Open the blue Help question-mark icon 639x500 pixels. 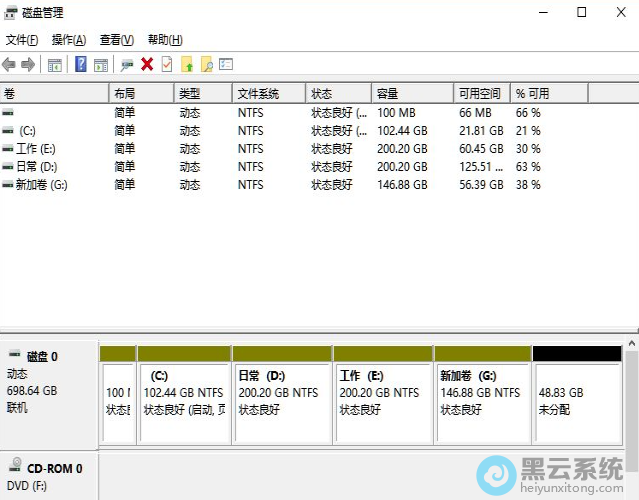pyautogui.click(x=80, y=65)
